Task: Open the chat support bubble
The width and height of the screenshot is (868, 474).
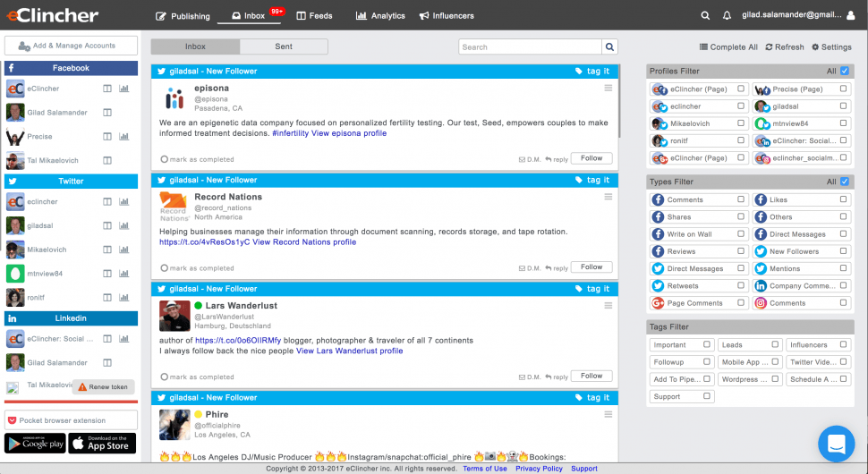Action: (837, 444)
